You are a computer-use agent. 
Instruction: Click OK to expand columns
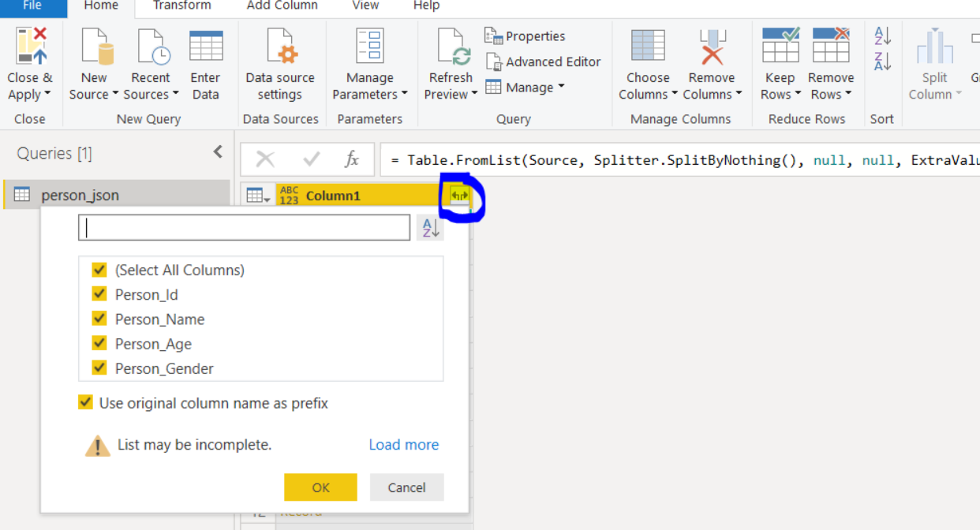pos(320,487)
